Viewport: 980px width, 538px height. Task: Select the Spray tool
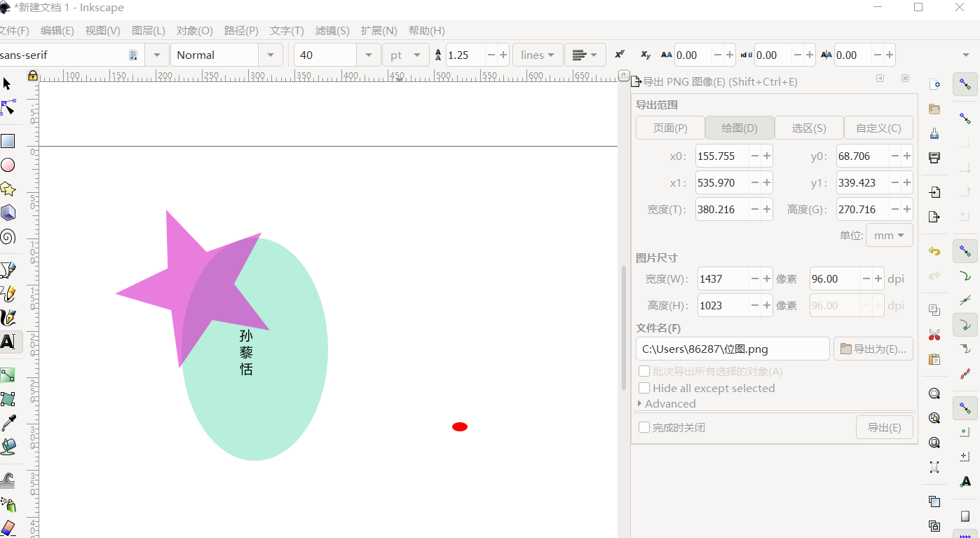click(8, 504)
